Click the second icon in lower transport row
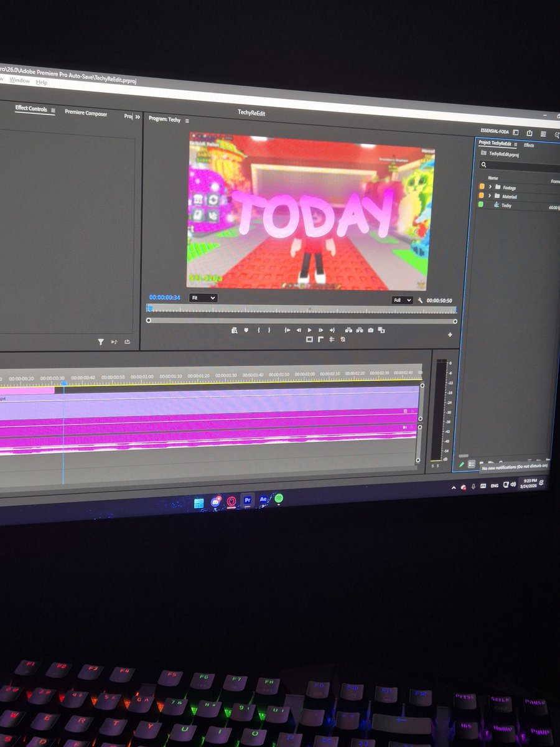 coord(320,339)
